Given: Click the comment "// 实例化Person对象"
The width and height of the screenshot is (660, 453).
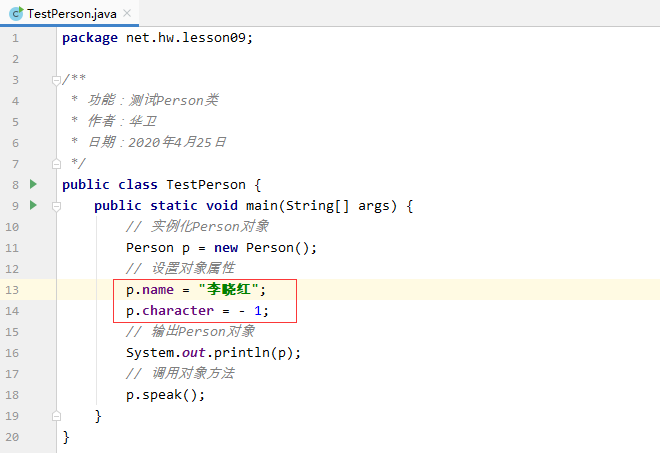Looking at the screenshot, I should click(197, 226).
